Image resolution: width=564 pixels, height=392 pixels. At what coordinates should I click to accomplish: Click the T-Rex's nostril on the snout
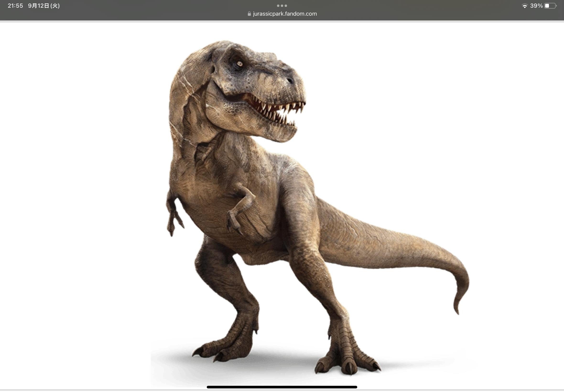290,80
